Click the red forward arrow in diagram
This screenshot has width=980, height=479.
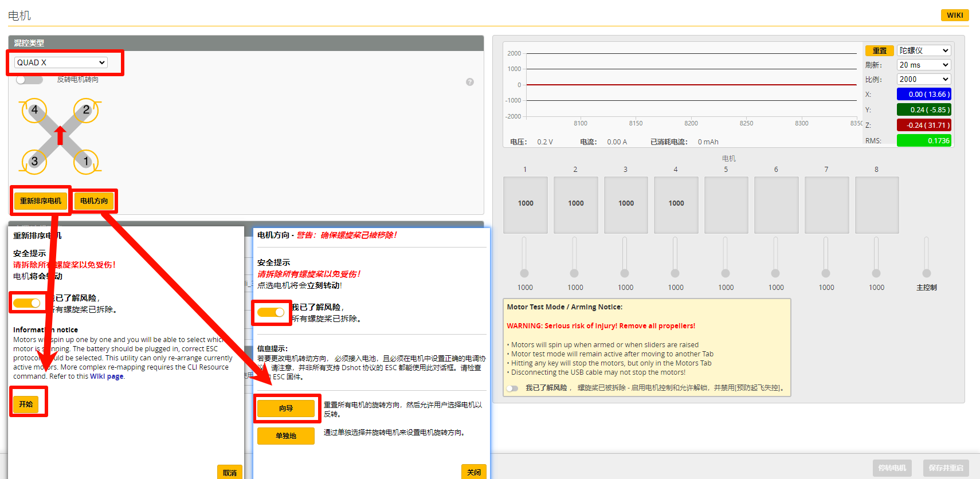click(60, 135)
